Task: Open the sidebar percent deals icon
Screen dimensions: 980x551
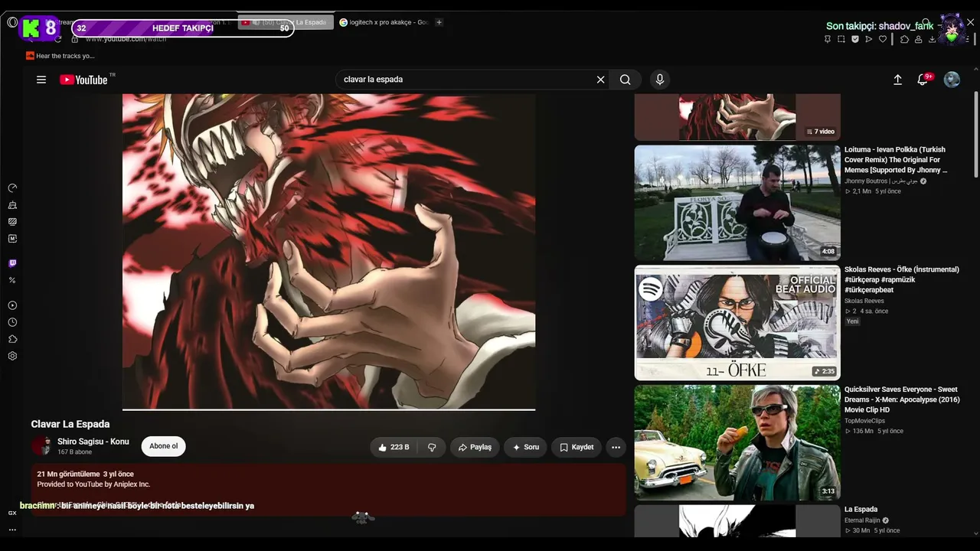Action: coord(12,280)
